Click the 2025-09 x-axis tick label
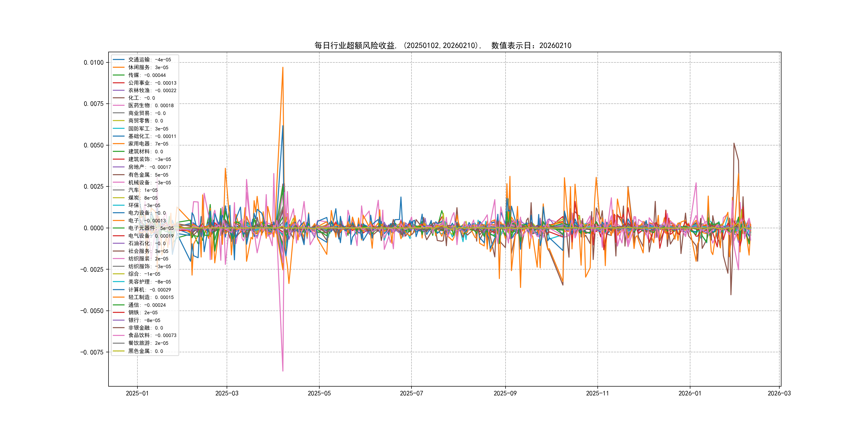This screenshot has height=434, width=868. click(x=505, y=393)
